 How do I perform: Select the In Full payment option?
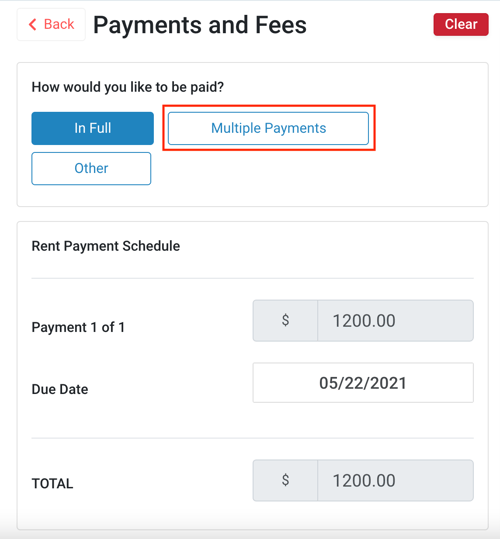click(92, 128)
